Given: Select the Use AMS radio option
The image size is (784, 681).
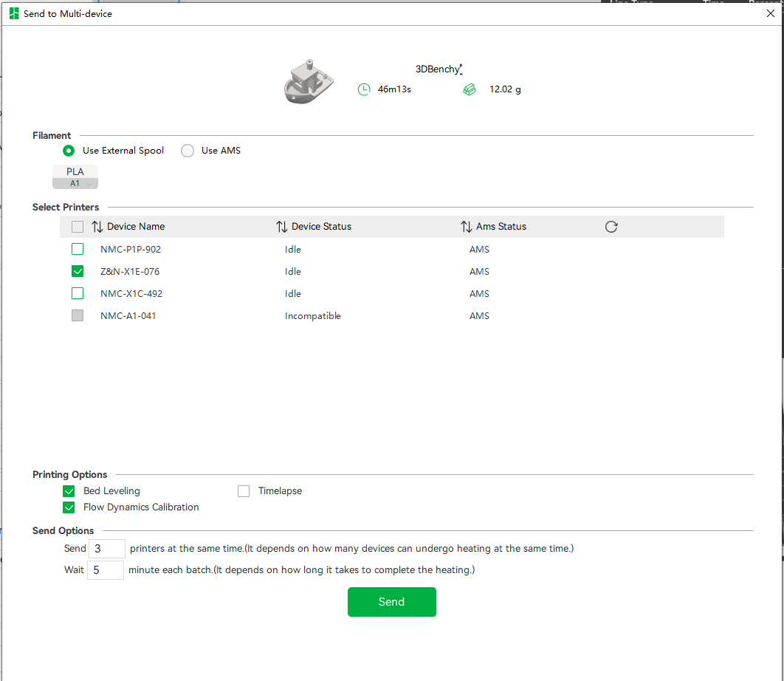Looking at the screenshot, I should click(x=188, y=151).
